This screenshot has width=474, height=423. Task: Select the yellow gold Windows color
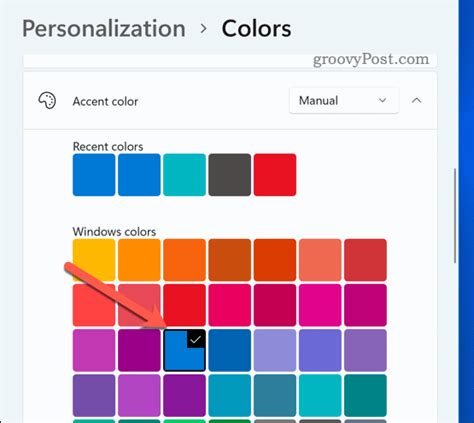click(94, 260)
